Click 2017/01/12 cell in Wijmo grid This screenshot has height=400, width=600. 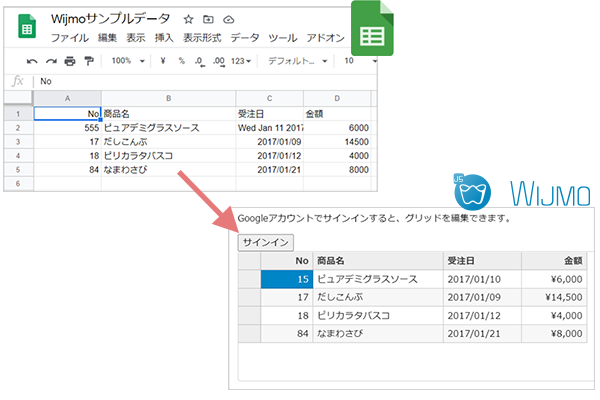point(482,315)
